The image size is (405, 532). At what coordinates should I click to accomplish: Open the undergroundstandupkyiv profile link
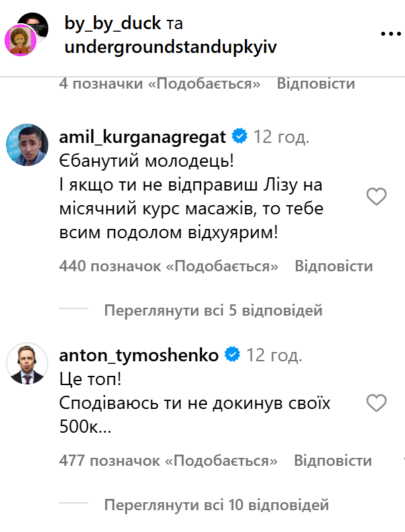coord(170,48)
